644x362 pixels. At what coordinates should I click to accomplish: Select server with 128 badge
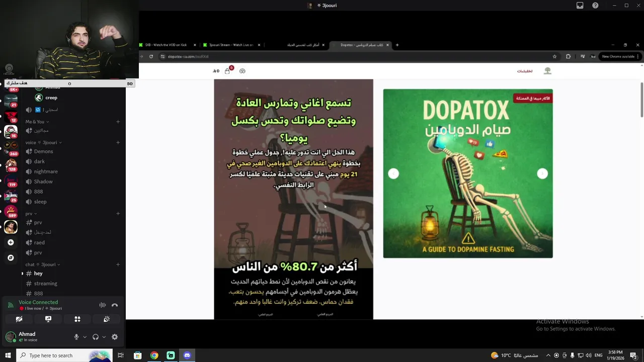pos(11,164)
